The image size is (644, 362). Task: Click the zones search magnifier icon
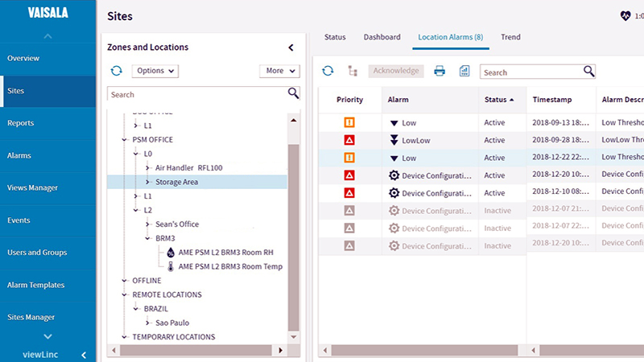(293, 94)
